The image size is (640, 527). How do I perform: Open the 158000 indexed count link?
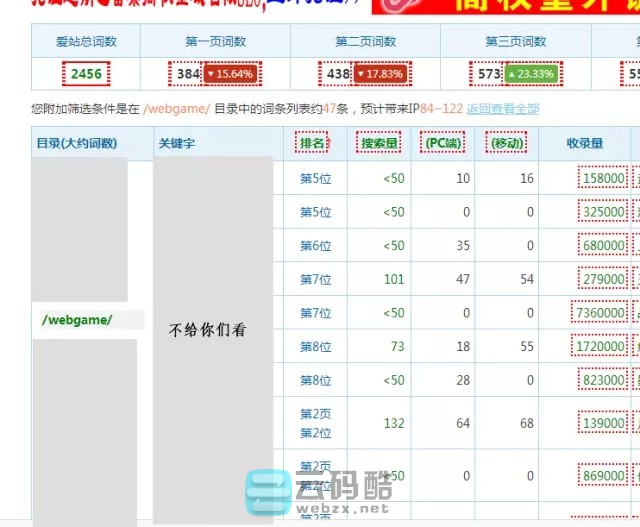click(603, 178)
